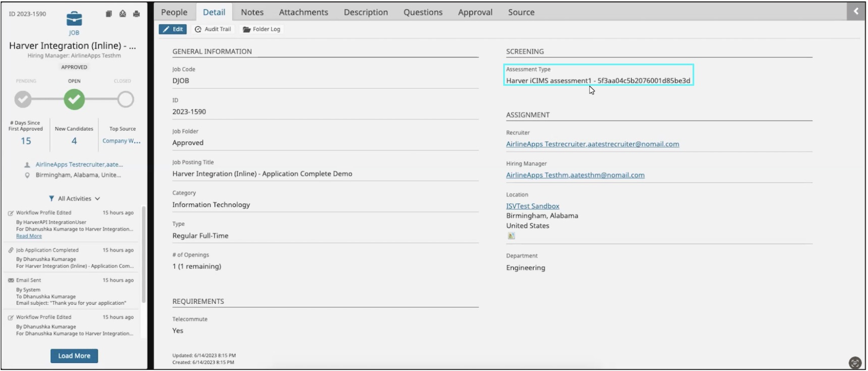
Task: Click the Closed status circle
Action: coord(126,99)
